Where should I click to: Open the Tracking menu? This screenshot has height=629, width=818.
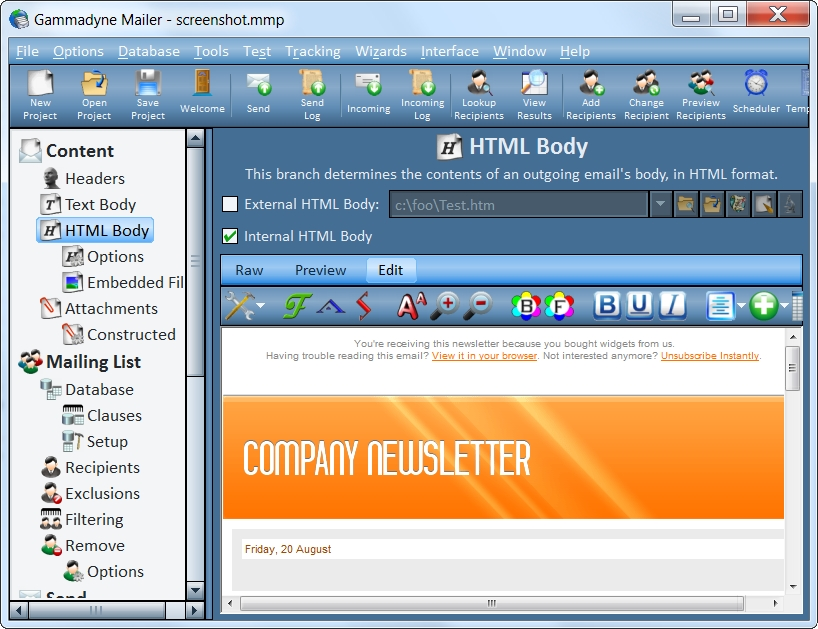(x=312, y=51)
